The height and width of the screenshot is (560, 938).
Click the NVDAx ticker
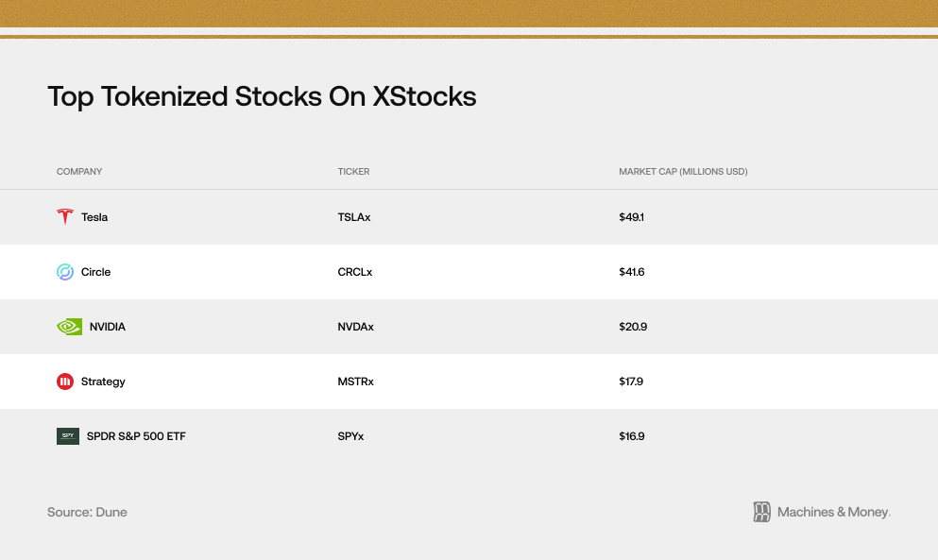356,327
